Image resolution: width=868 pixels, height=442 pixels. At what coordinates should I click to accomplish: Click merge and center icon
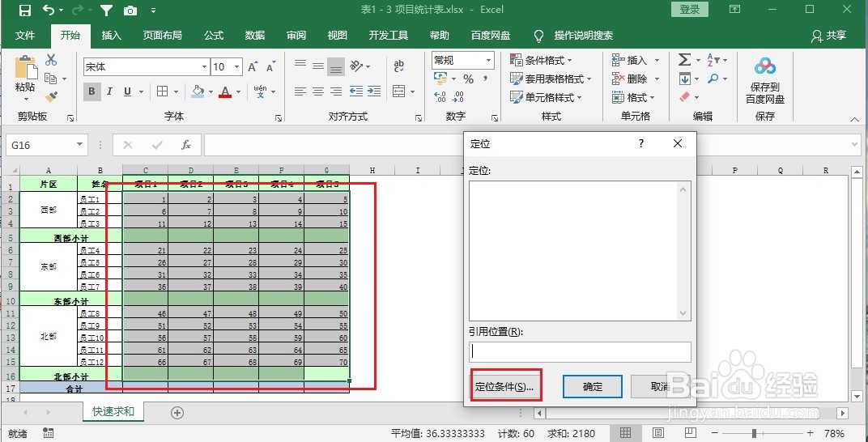tap(399, 91)
